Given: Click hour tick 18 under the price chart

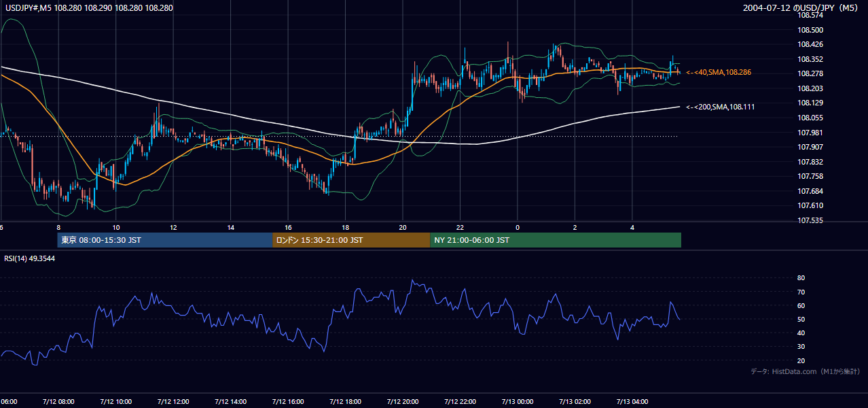Looking at the screenshot, I should point(346,227).
